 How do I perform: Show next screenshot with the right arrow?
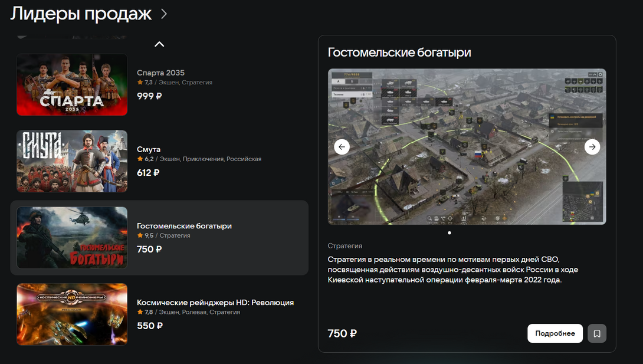[x=592, y=147]
